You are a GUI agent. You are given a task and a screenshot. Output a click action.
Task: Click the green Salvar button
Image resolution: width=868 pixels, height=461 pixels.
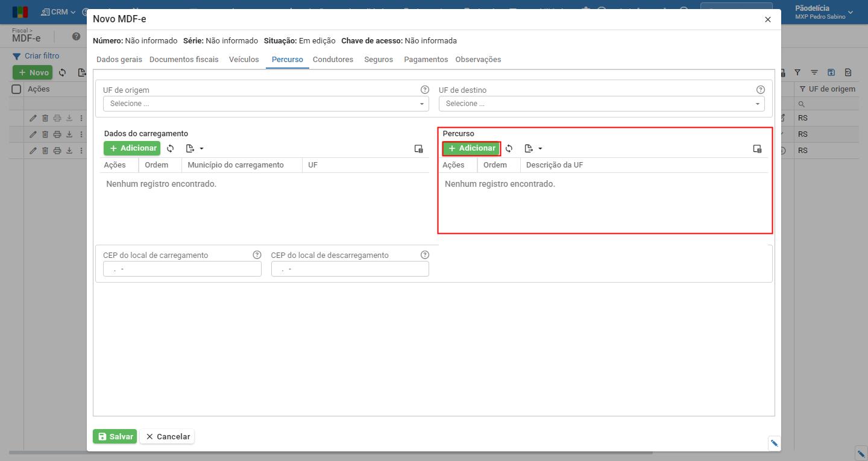[115, 436]
